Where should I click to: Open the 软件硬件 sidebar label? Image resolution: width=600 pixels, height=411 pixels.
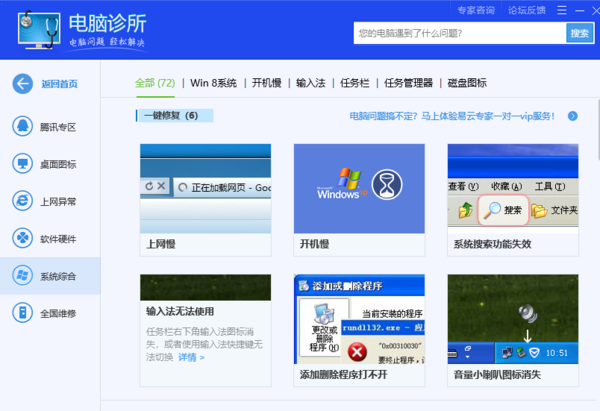(58, 239)
